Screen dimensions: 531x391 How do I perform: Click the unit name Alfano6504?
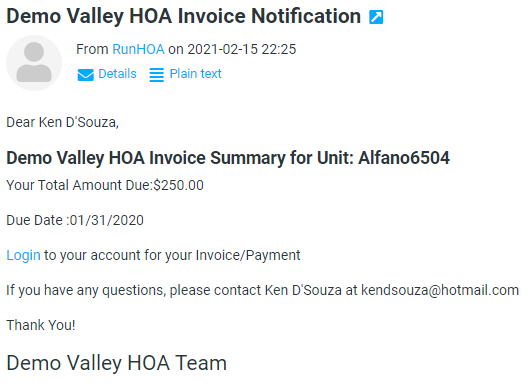pos(404,158)
